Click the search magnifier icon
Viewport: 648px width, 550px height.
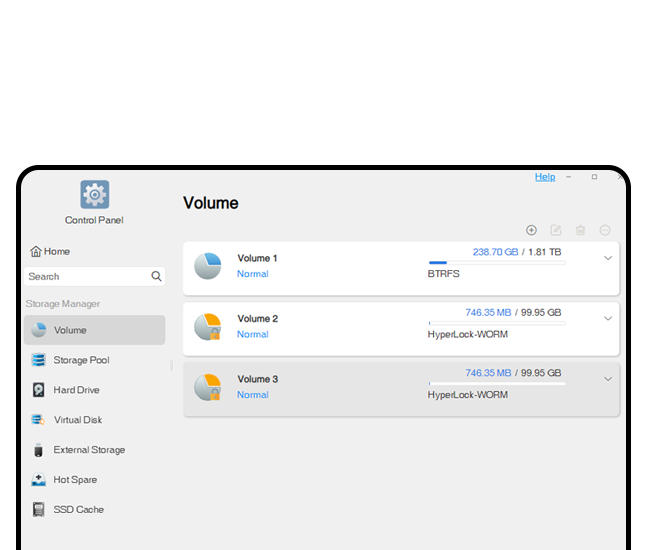point(157,276)
